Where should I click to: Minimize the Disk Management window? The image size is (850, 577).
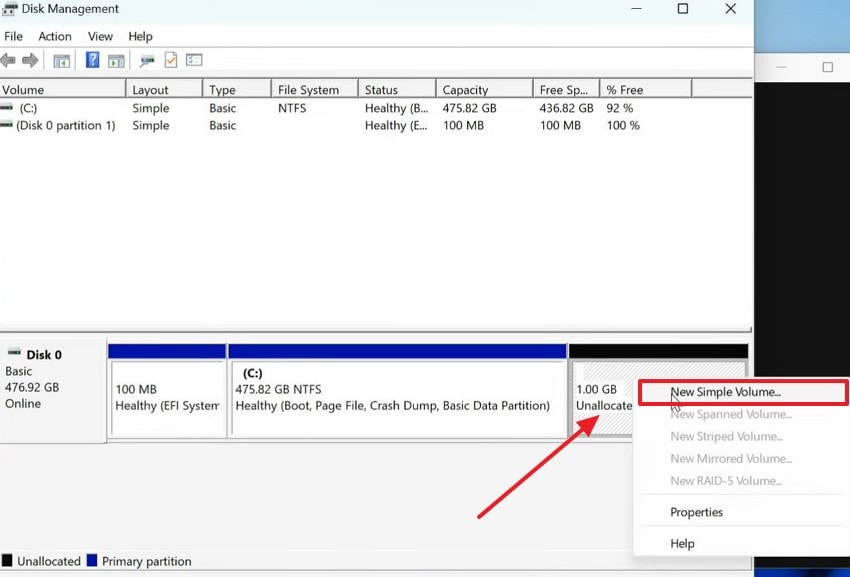[x=636, y=9]
